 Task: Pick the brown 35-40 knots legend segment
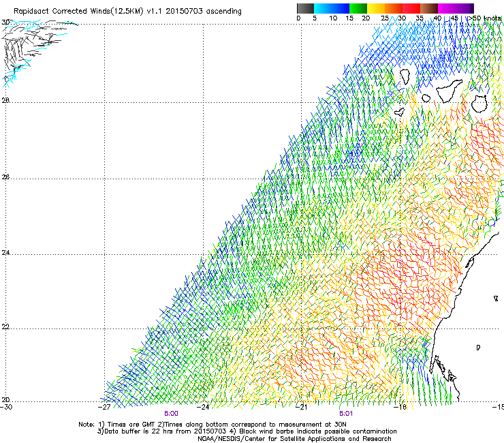tap(429, 8)
